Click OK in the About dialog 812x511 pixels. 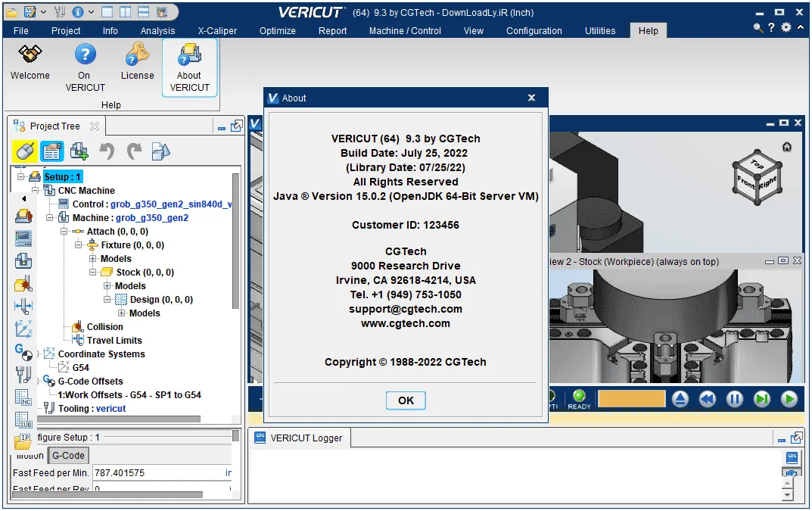click(x=406, y=400)
